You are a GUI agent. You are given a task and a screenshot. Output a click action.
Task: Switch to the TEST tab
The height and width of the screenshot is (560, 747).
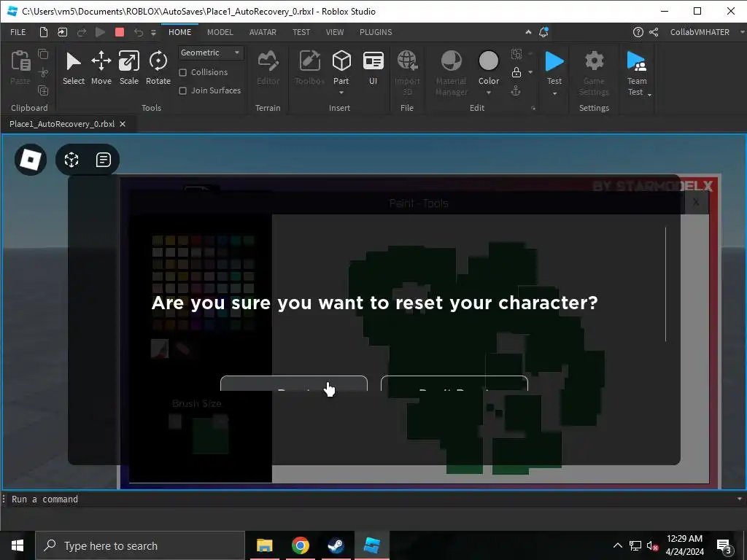(x=301, y=32)
